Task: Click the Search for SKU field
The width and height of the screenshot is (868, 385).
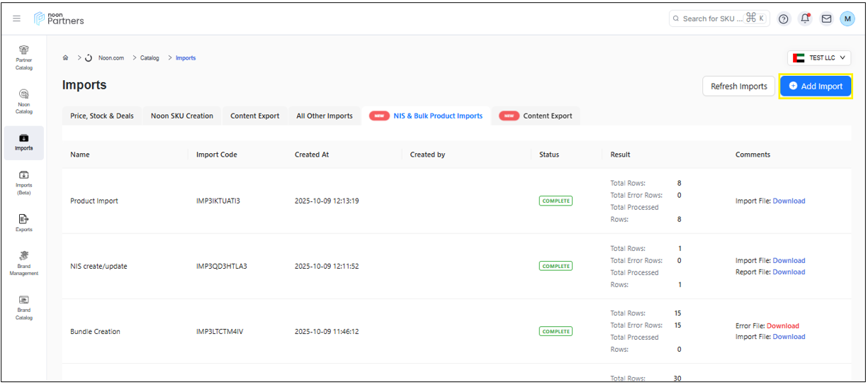Action: coord(712,19)
